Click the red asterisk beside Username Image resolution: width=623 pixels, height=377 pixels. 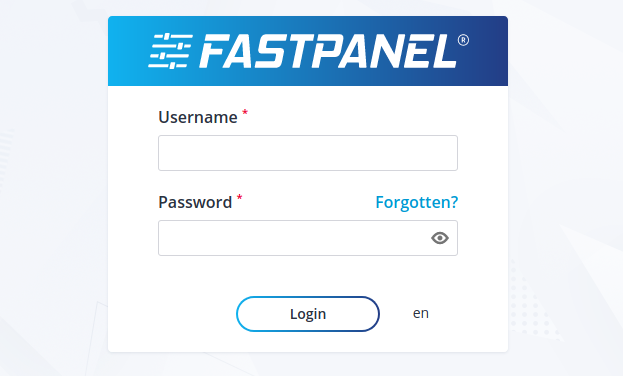245,112
